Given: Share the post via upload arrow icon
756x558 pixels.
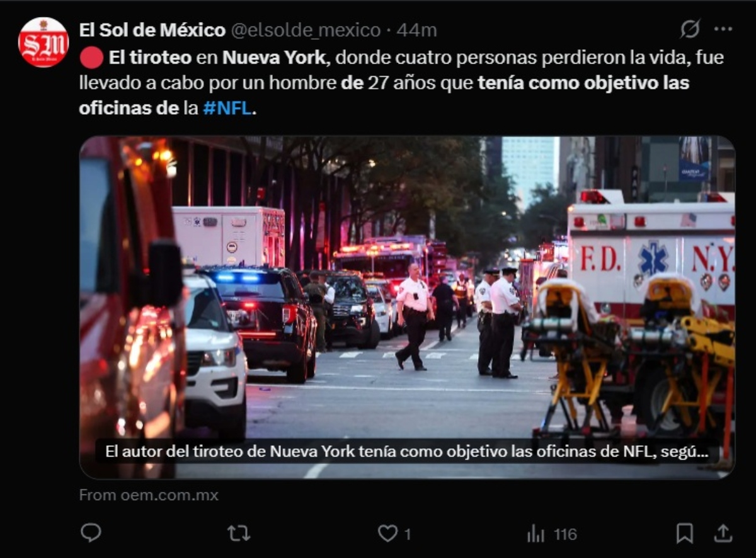Looking at the screenshot, I should (723, 533).
